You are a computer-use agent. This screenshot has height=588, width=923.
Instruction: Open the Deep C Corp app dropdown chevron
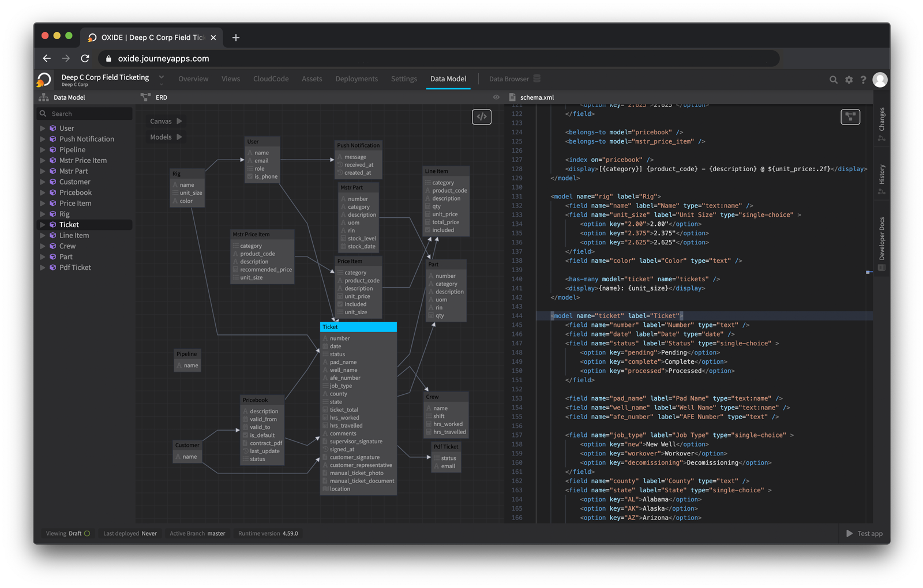point(162,77)
